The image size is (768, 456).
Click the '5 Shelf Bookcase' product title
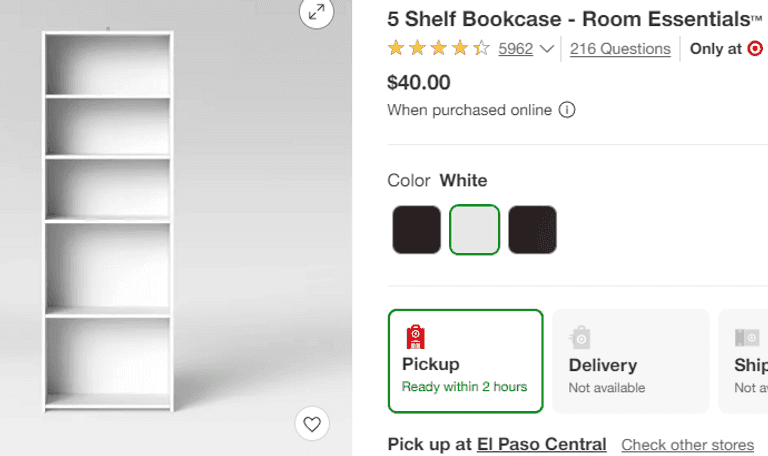570,18
